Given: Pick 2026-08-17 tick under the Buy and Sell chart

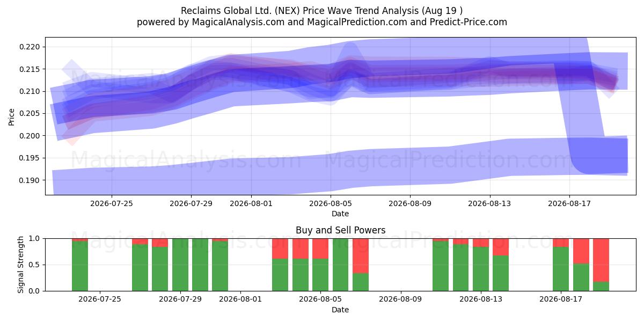Looking at the screenshot, I should click(x=561, y=299).
